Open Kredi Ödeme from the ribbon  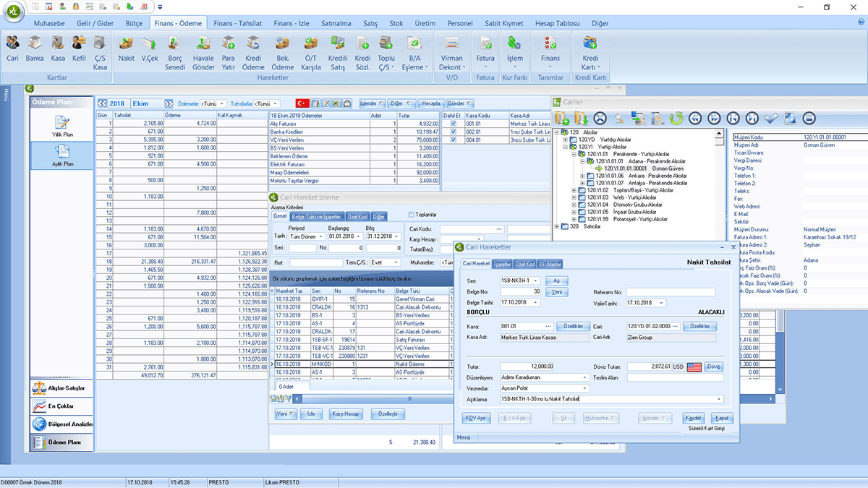click(253, 53)
